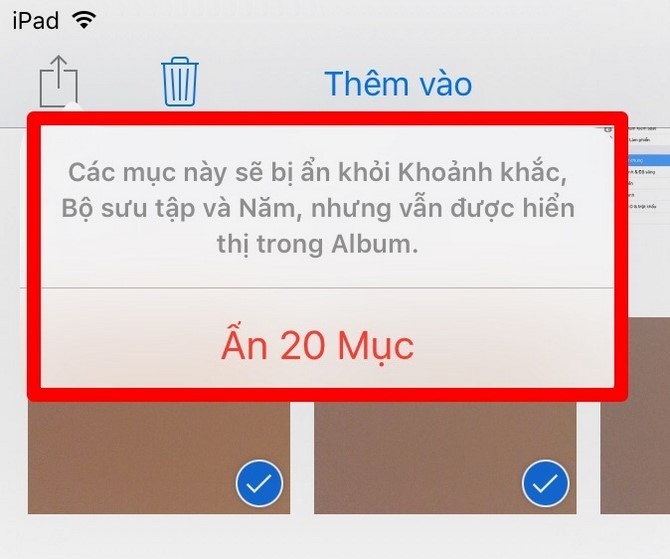The height and width of the screenshot is (559, 670).
Task: Tap the Wi-Fi status icon
Action: click(x=84, y=20)
